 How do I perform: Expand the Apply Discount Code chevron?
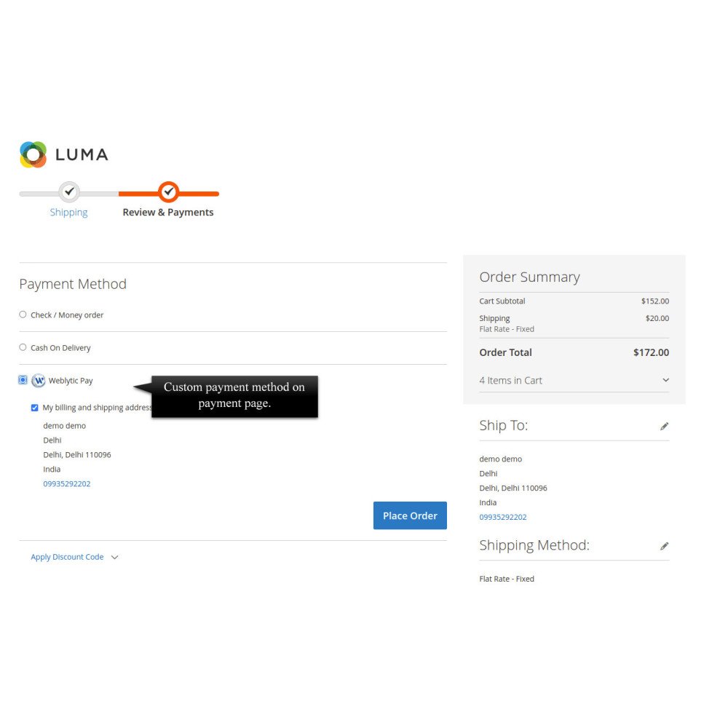click(x=115, y=557)
